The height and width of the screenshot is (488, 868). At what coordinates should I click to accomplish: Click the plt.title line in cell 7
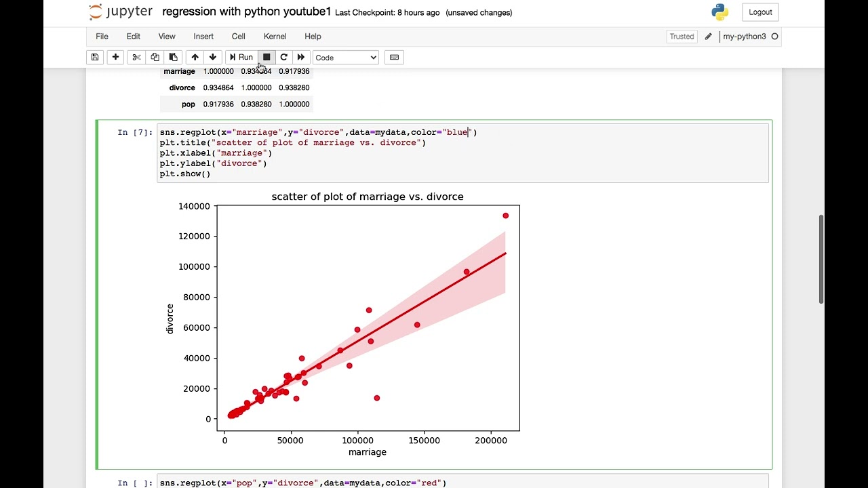pyautogui.click(x=293, y=143)
